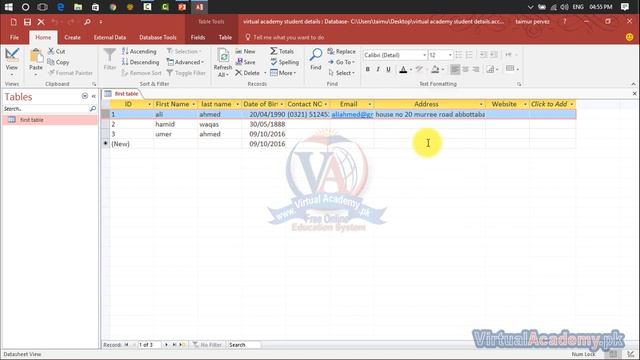This screenshot has height=360, width=640.
Task: Align text right
Action: pos(476,69)
